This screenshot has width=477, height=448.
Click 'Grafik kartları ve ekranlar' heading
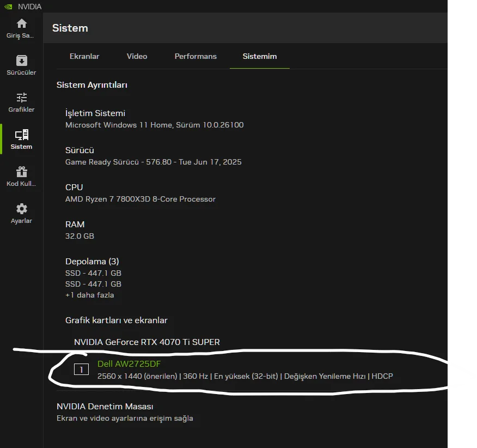coord(116,320)
